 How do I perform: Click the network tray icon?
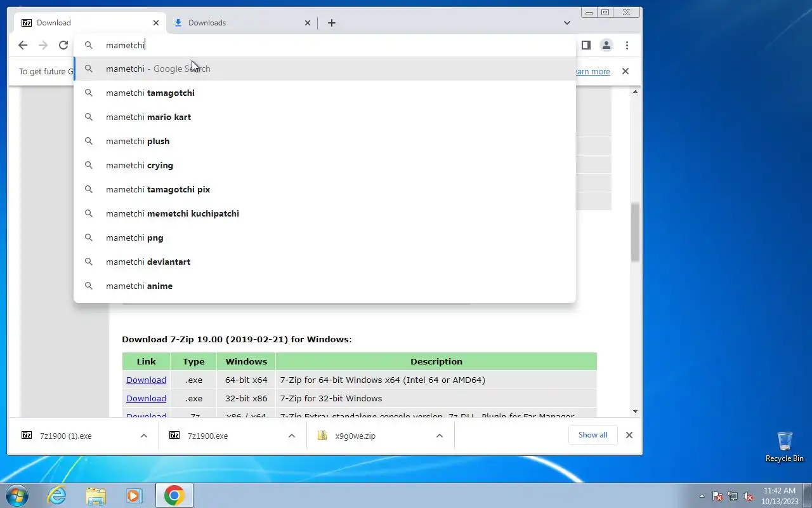(733, 496)
